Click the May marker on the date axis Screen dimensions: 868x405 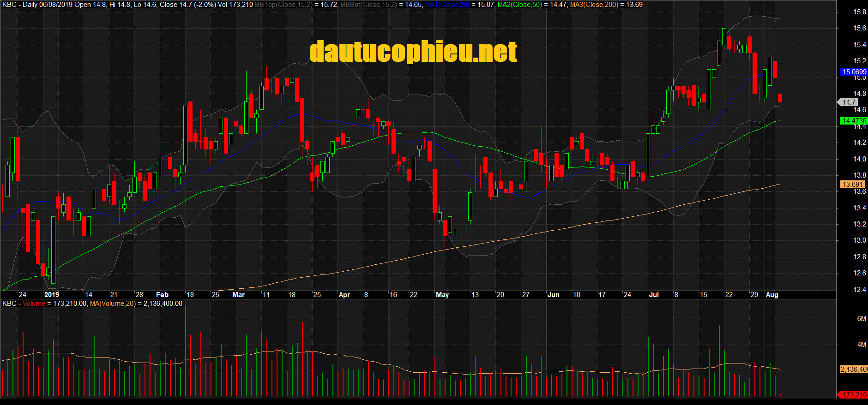point(442,295)
